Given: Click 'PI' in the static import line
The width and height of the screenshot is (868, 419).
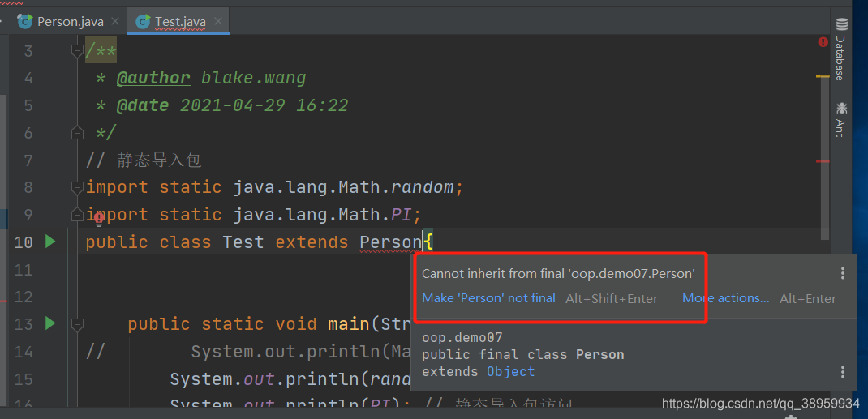Looking at the screenshot, I should (402, 215).
